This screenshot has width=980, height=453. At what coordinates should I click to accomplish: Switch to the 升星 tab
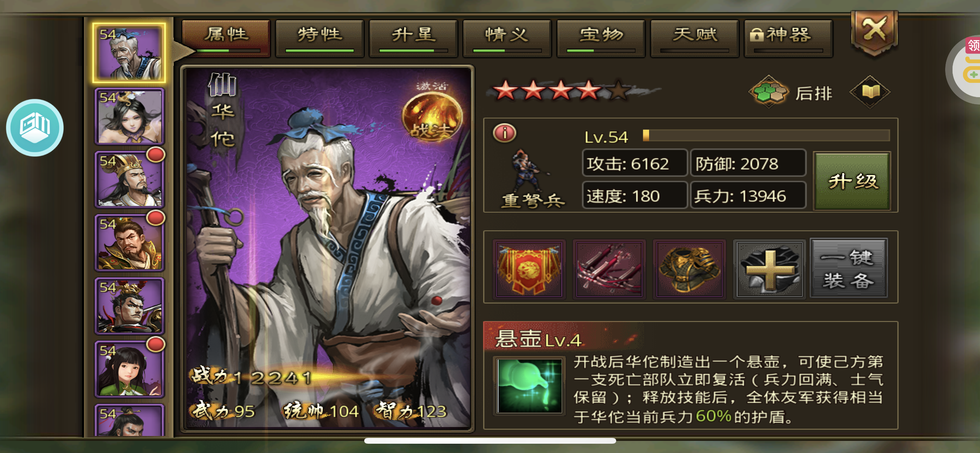tap(413, 38)
